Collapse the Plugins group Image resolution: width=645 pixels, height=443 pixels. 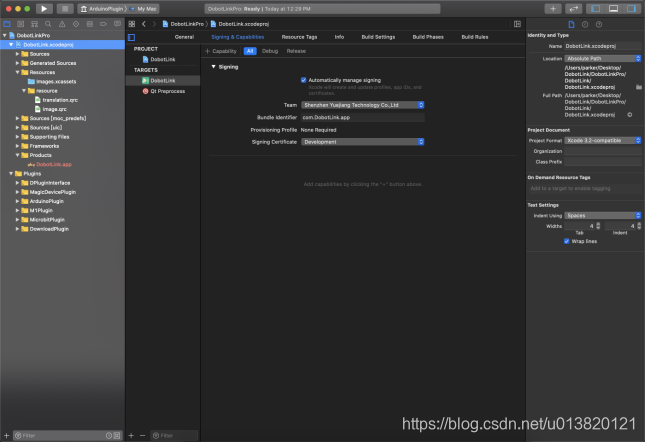tap(11, 174)
